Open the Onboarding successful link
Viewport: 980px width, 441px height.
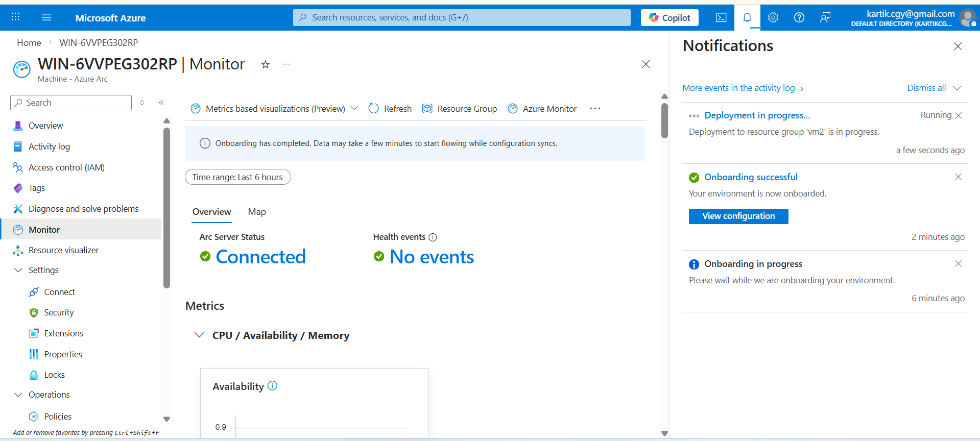751,177
